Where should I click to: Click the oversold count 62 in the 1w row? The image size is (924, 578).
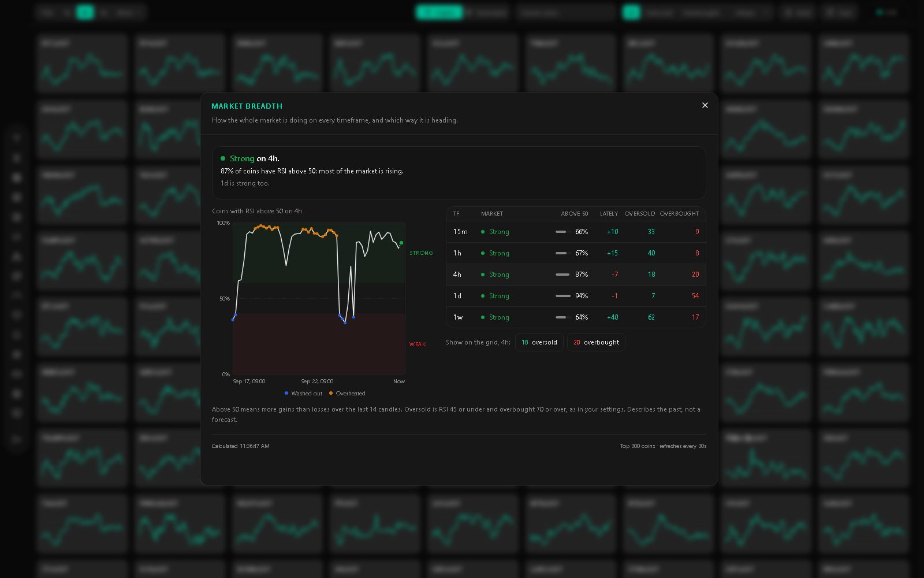click(x=651, y=317)
